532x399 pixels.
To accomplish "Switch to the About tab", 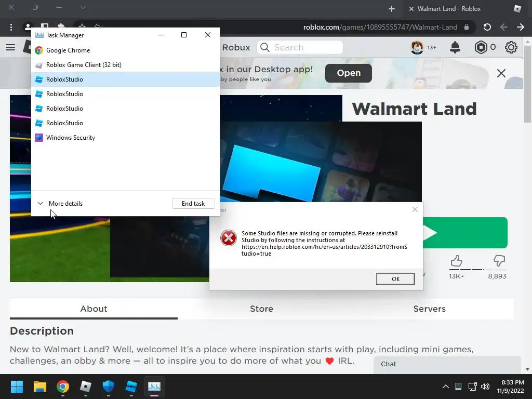I will point(94,309).
